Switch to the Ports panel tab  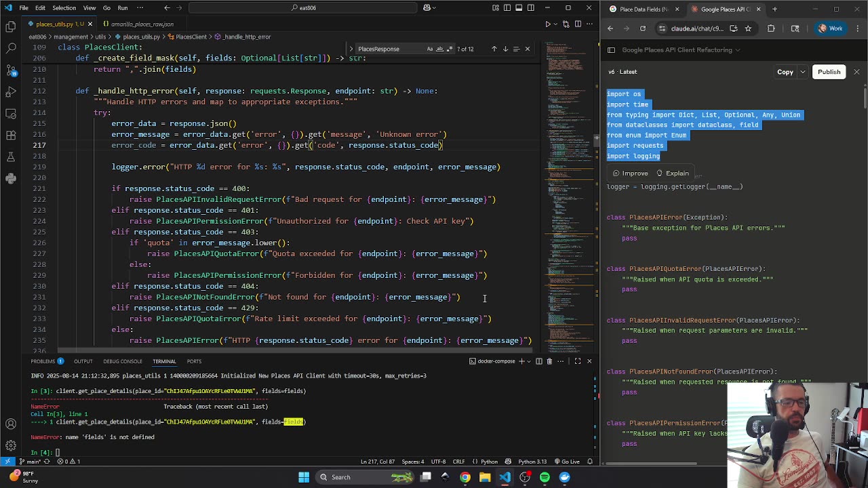coord(194,361)
